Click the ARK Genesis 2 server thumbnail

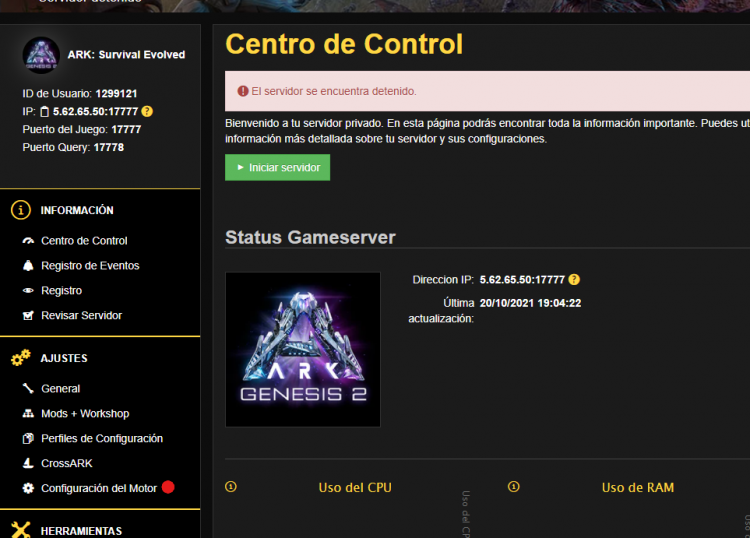[x=303, y=349]
